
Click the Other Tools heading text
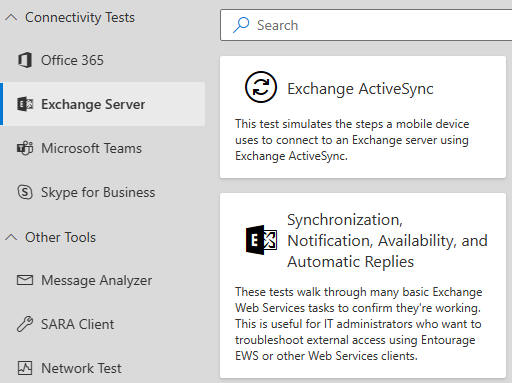tap(60, 237)
